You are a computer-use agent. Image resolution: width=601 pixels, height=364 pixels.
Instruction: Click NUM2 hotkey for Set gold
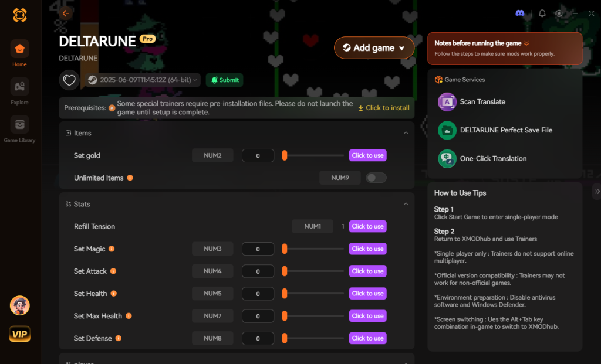[x=212, y=155]
